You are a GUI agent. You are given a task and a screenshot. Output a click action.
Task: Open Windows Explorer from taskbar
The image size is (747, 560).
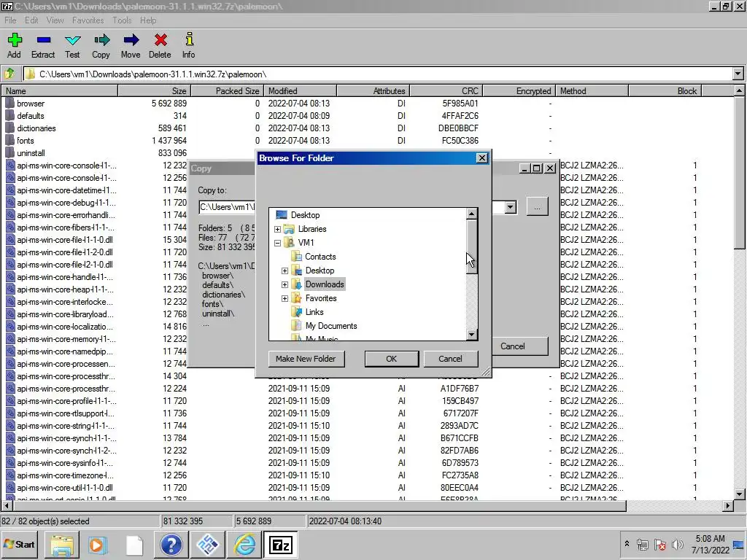pos(63,545)
